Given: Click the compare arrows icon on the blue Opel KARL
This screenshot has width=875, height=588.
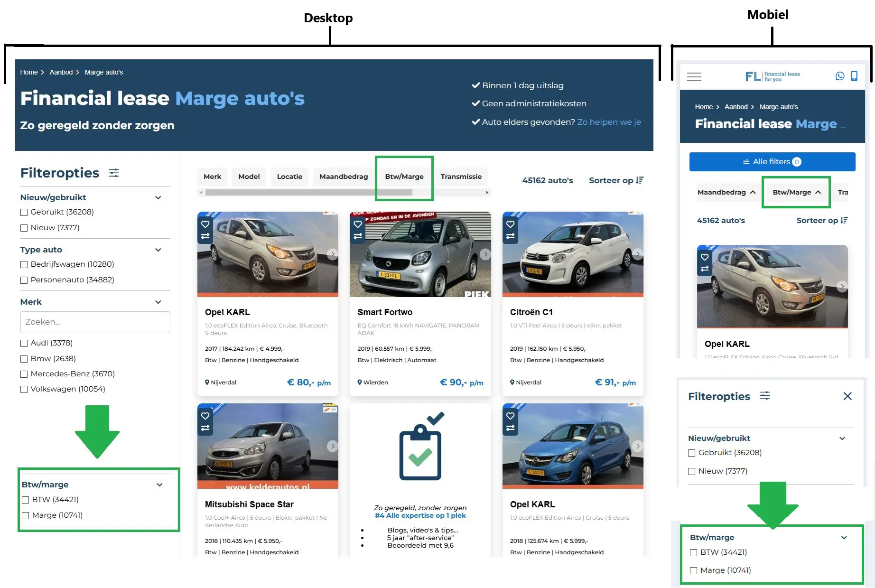Looking at the screenshot, I should tap(511, 428).
